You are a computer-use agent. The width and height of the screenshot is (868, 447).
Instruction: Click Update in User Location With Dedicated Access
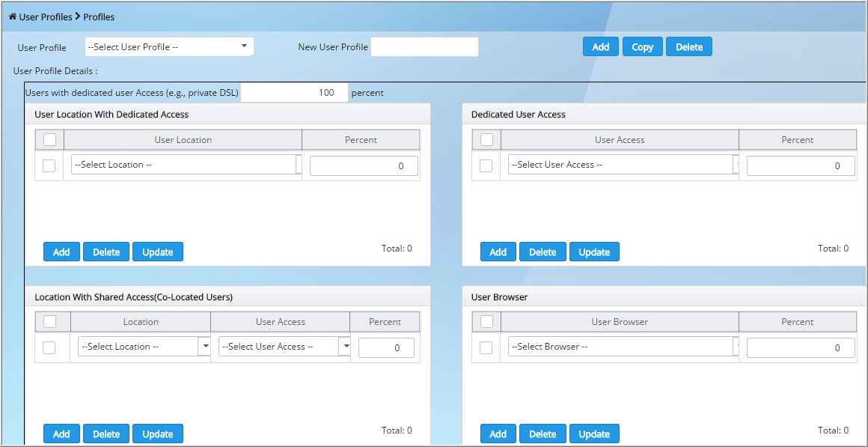point(158,252)
